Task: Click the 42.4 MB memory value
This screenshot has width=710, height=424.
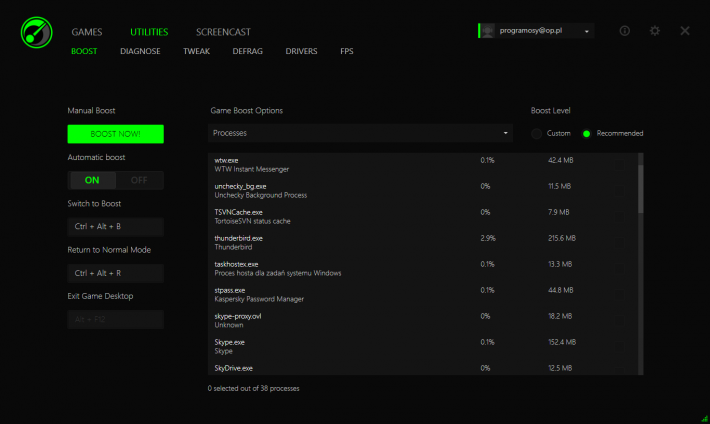Action: tap(561, 160)
